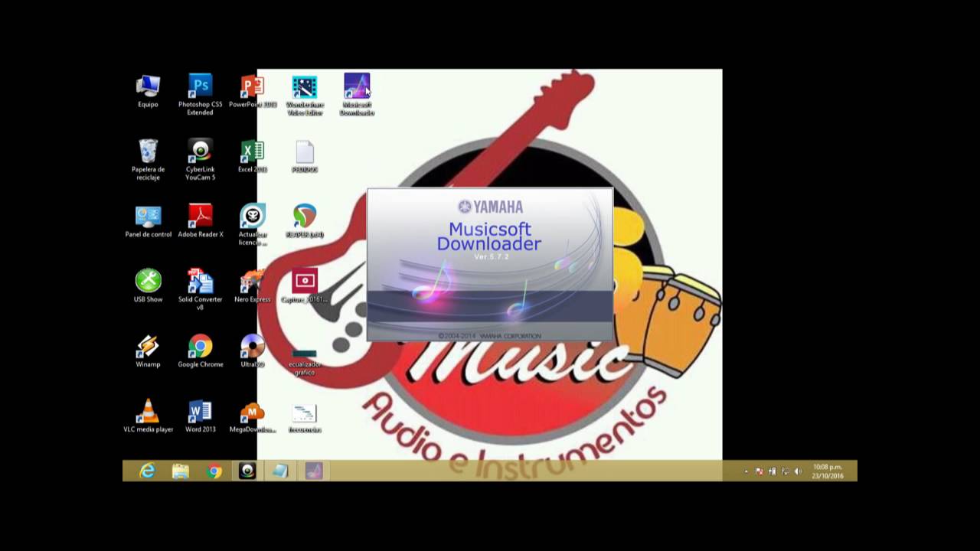980x551 pixels.
Task: Open the volume speaker tray icon
Action: point(798,471)
